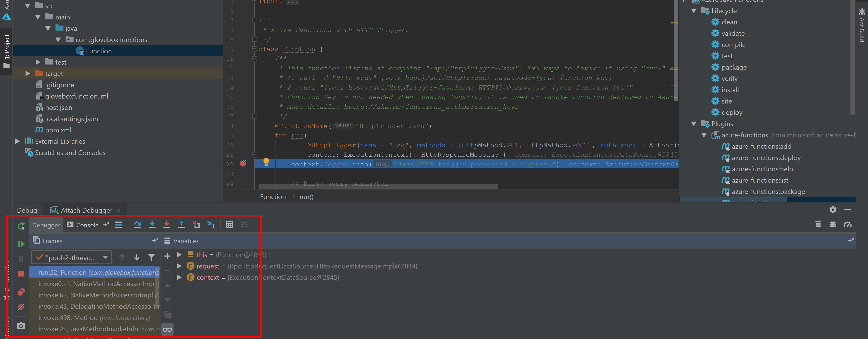This screenshot has width=868, height=339.
Task: Stop debugging with the red square
Action: [21, 274]
